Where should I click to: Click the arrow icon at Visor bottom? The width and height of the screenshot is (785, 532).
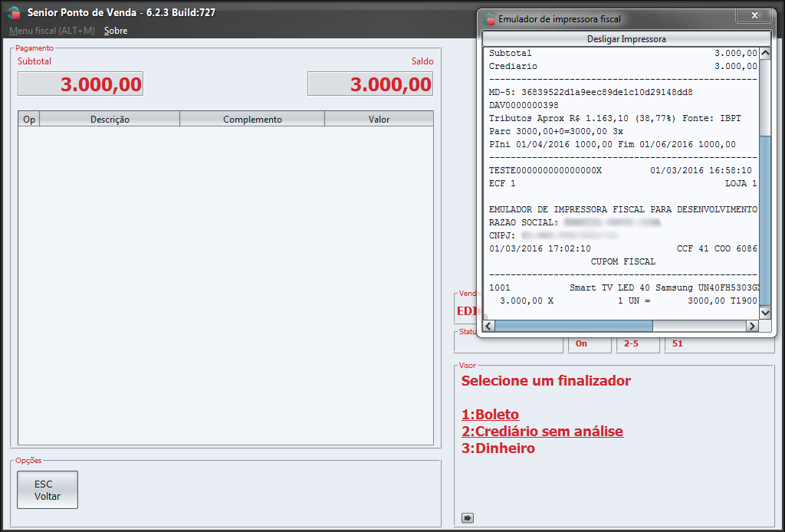[467, 518]
